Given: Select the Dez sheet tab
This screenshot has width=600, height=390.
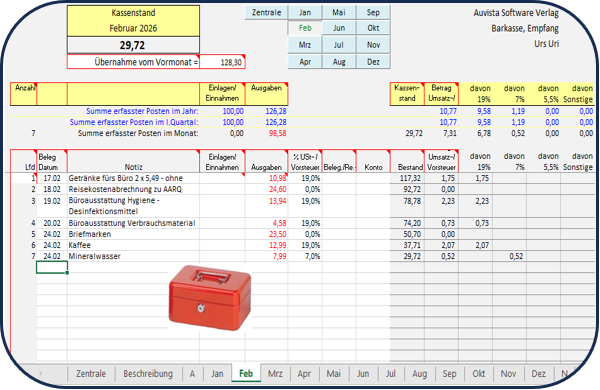Looking at the screenshot, I should pyautogui.click(x=538, y=374).
